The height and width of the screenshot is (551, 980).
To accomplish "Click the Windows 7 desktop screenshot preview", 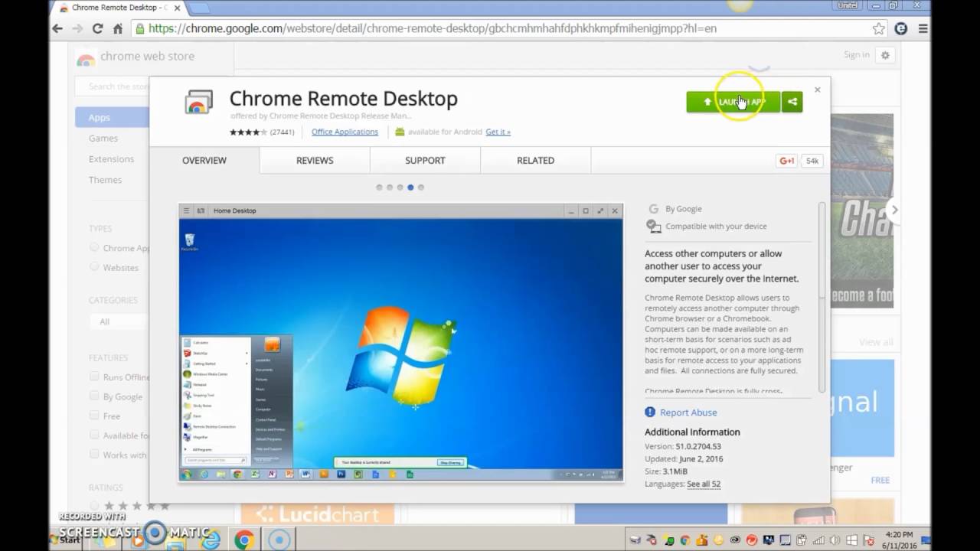I will [x=401, y=342].
